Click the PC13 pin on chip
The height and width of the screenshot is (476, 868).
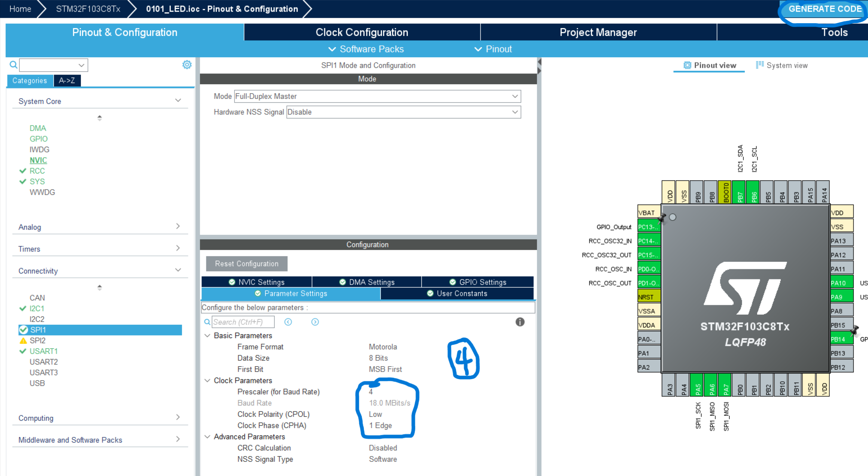coord(649,227)
